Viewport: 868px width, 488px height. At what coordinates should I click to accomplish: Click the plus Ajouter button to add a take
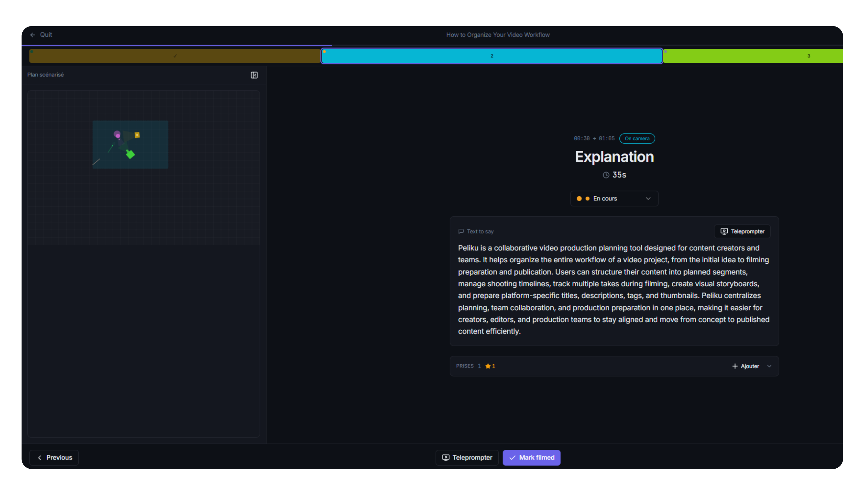pos(746,366)
